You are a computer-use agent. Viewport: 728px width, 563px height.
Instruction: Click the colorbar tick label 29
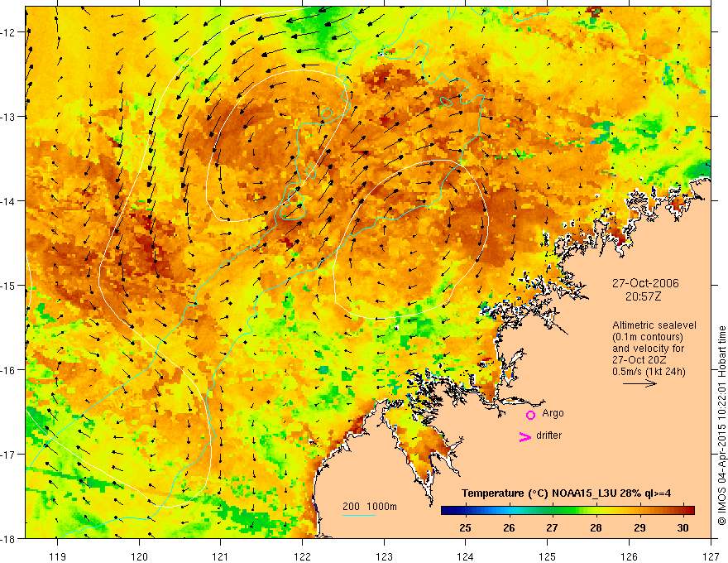(x=639, y=527)
